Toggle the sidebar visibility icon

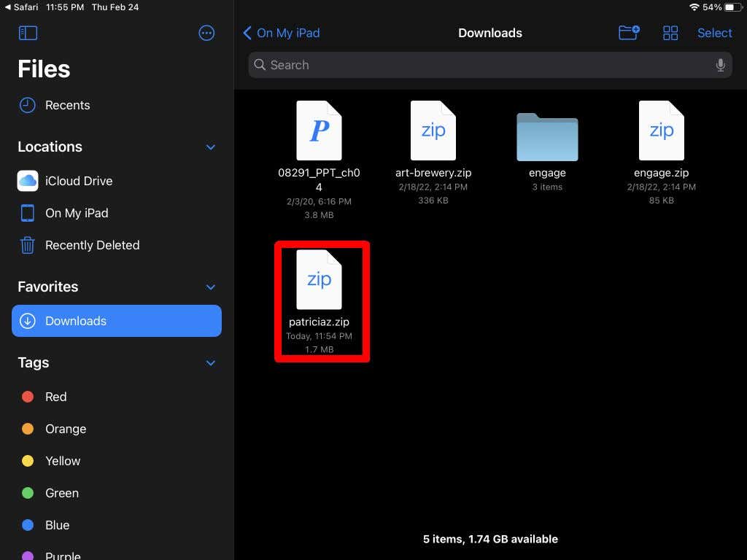28,33
